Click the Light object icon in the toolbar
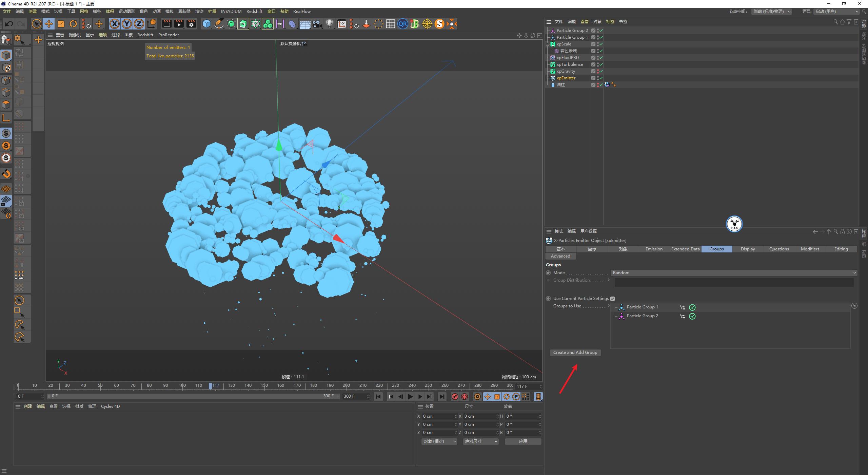This screenshot has height=475, width=868. point(329,24)
